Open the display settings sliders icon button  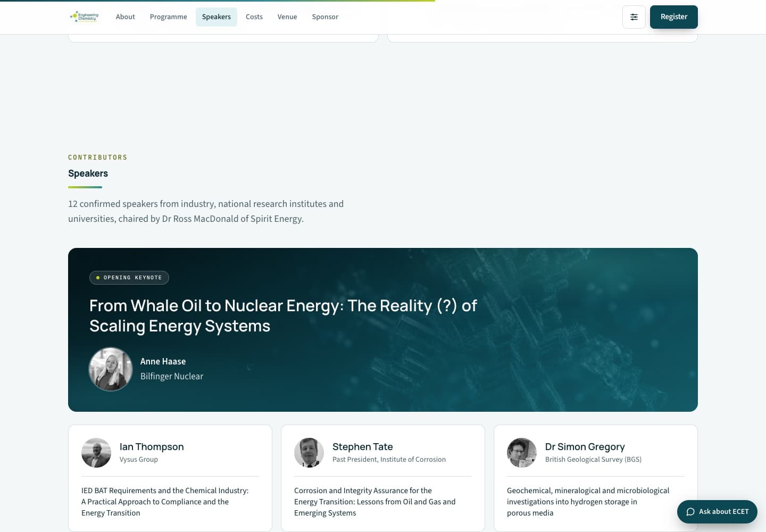point(634,17)
